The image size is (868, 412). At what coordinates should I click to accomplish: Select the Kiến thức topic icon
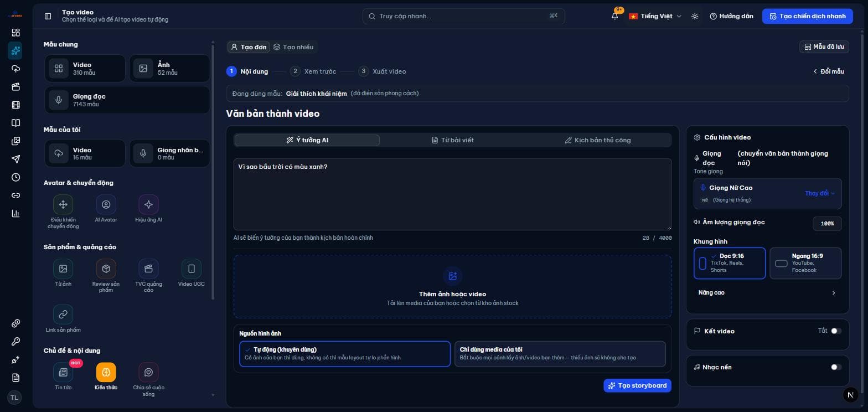pyautogui.click(x=106, y=372)
